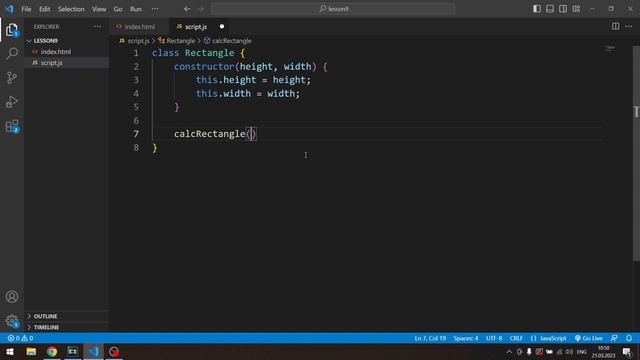
Task: Open errors and warnings status indicator
Action: [x=20, y=338]
